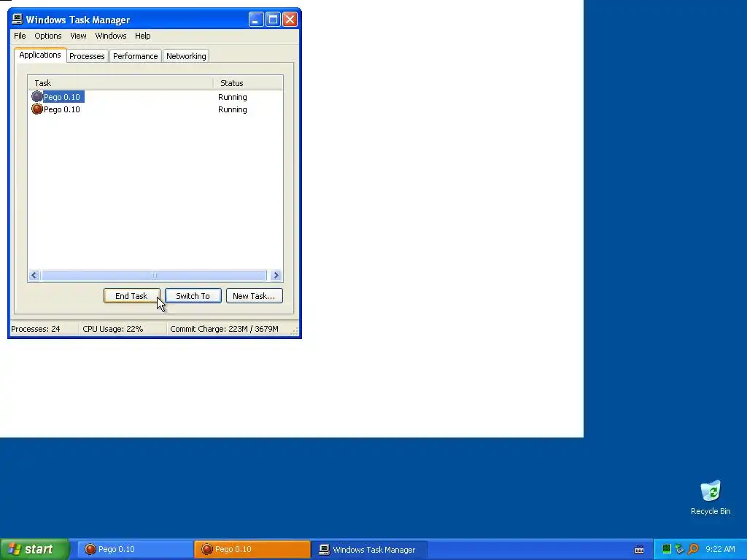The height and width of the screenshot is (560, 747).
Task: Click the Windows Task Manager taskbar button
Action: 369,550
